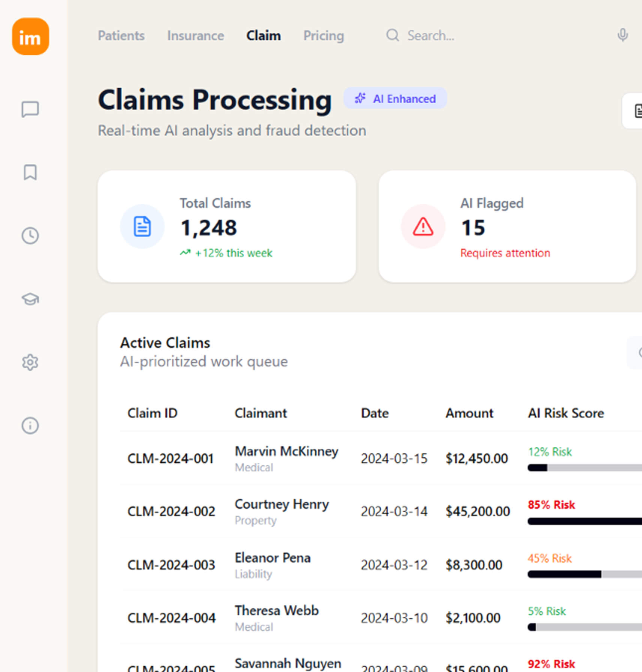Click inside the search field
Screen dimensions: 642x672
point(431,35)
